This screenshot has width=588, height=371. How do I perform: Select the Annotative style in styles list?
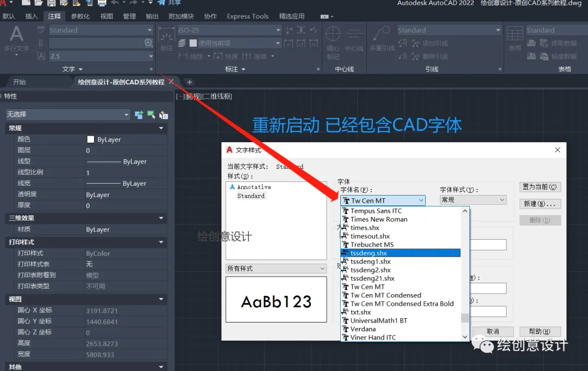pos(254,187)
